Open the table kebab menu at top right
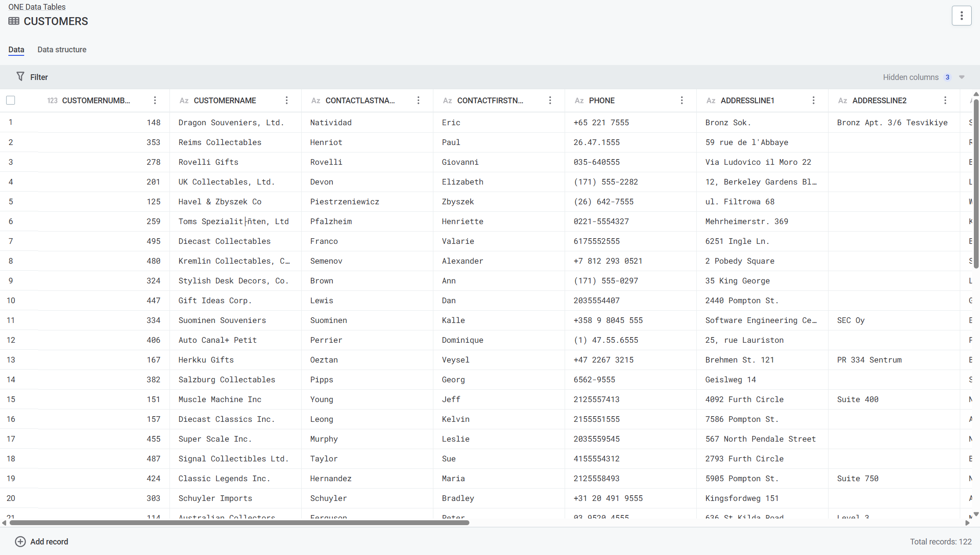 pos(962,15)
